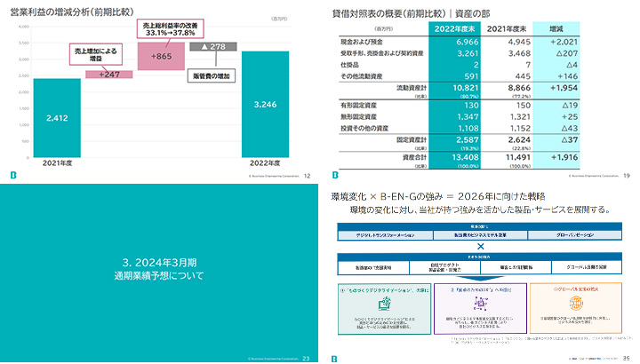This screenshot has width=640, height=364.
Task: Click the 流動資産計 value 10,821
Action: click(x=466, y=88)
